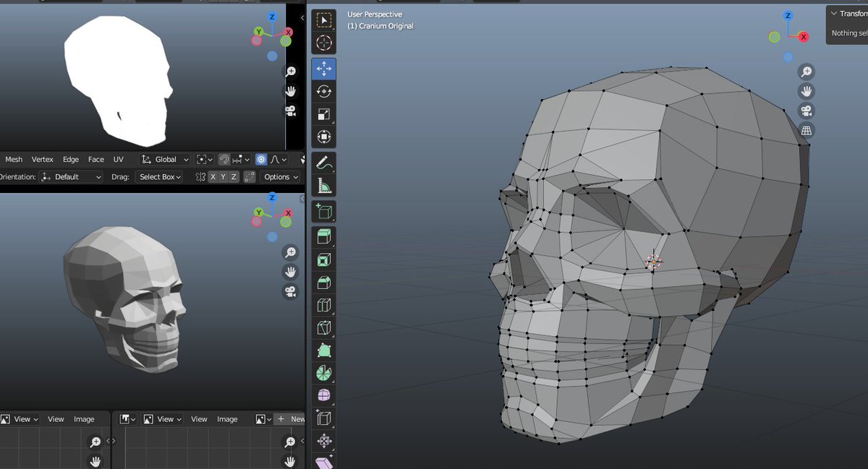Open Image menu in right image editor
Viewport: 868px width, 469px height.
pos(227,419)
